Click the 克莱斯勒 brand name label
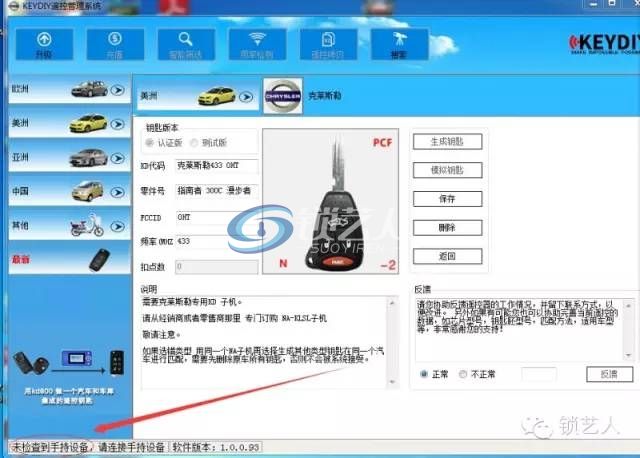640x458 pixels. tap(325, 96)
